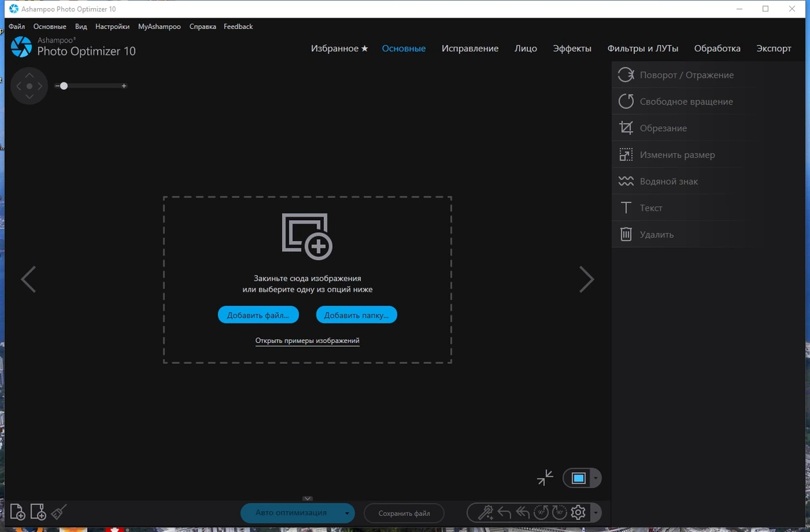The image size is (810, 532).
Task: Click the magic wand auto-optimize icon
Action: 485,512
